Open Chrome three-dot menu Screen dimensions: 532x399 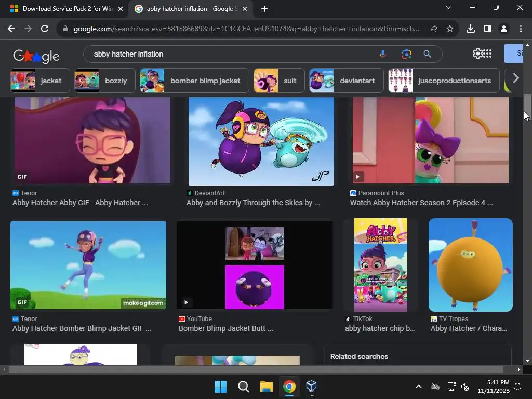(x=521, y=29)
